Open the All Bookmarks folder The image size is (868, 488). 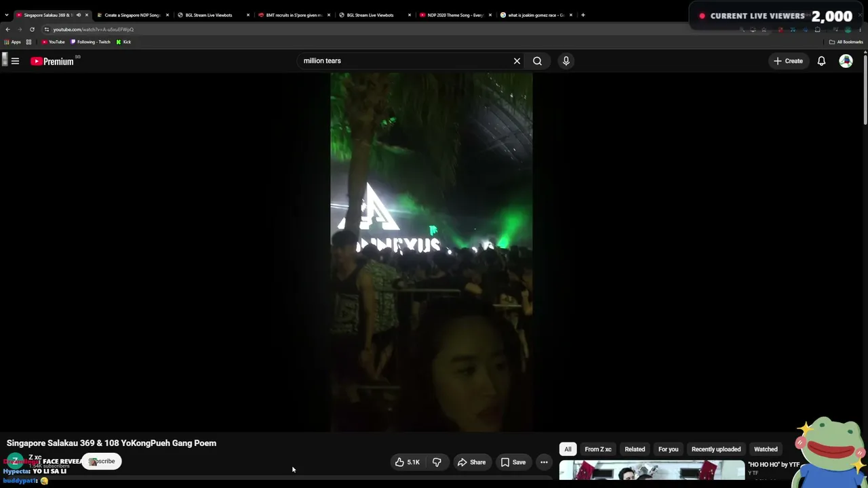pos(846,42)
